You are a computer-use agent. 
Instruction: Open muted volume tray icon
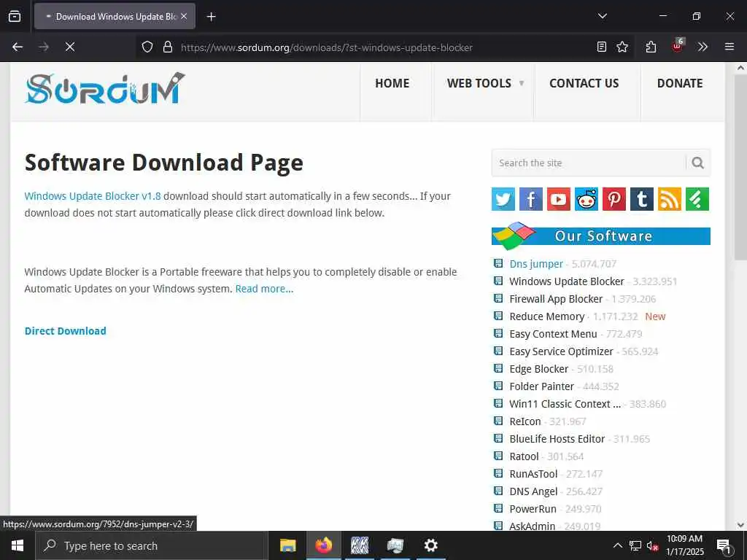(x=653, y=545)
